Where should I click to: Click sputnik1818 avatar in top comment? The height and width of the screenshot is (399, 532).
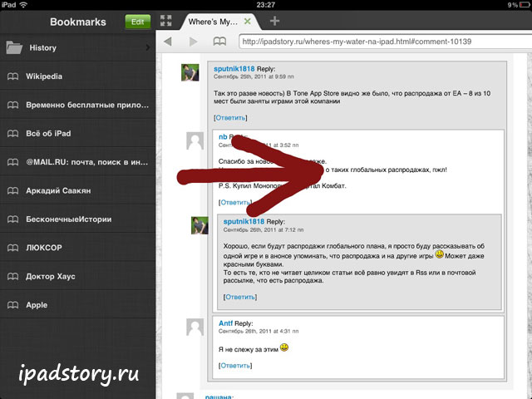click(x=190, y=72)
